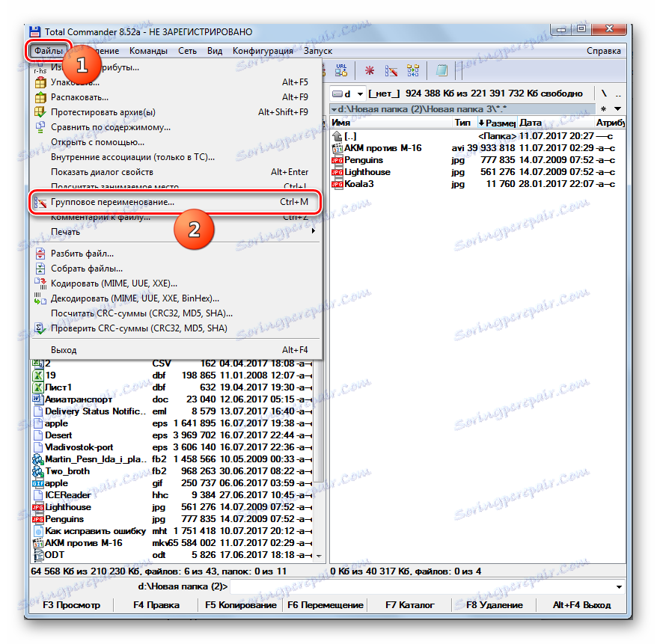Click the Excel icon of file 19 dbf
657x644 pixels.
point(37,375)
